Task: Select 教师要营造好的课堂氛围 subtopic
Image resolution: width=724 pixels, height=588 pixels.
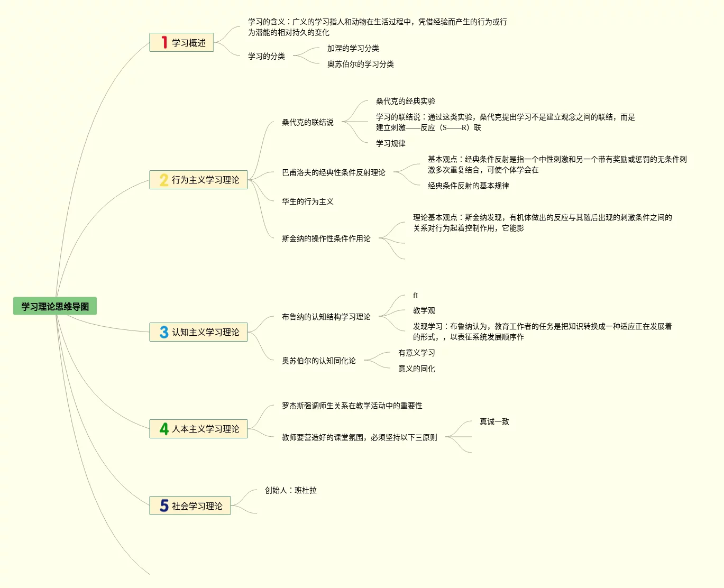Action: pyautogui.click(x=359, y=437)
